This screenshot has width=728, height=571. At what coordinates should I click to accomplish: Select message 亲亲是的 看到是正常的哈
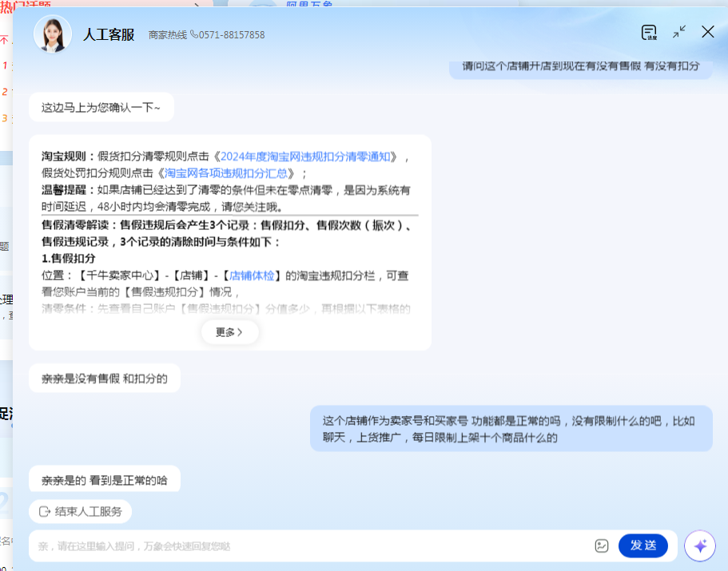coord(105,479)
